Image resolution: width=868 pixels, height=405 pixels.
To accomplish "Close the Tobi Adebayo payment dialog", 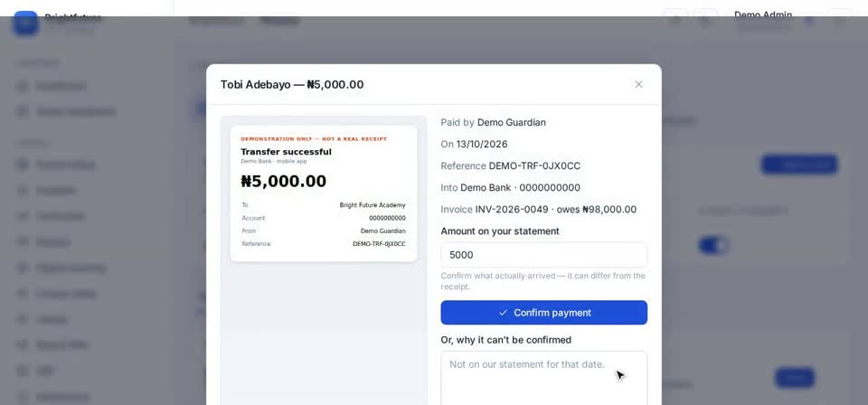I will pos(638,85).
